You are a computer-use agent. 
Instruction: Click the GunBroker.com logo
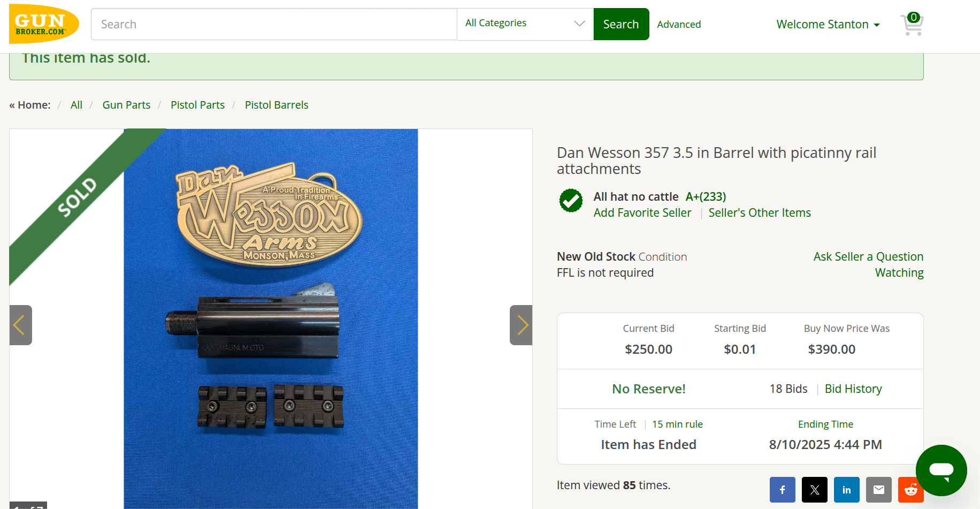[x=44, y=24]
